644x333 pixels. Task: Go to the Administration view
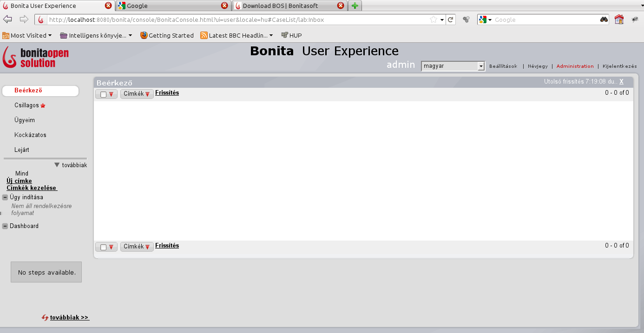click(x=575, y=66)
